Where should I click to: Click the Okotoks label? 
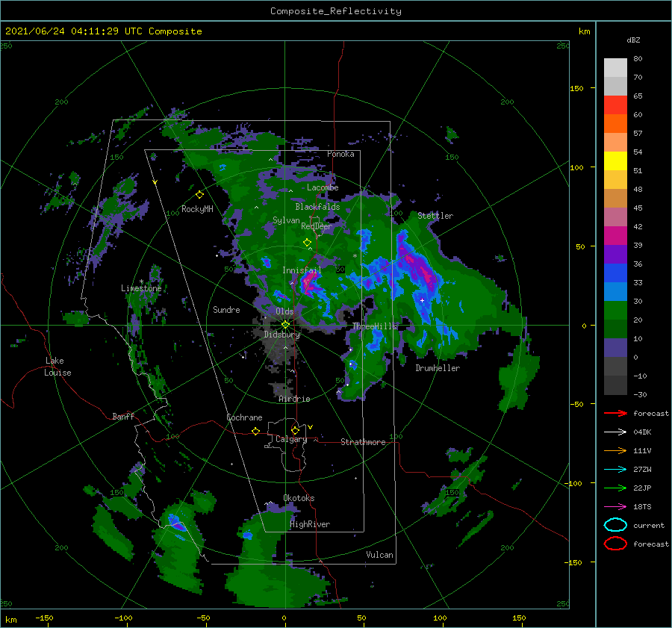tap(299, 498)
